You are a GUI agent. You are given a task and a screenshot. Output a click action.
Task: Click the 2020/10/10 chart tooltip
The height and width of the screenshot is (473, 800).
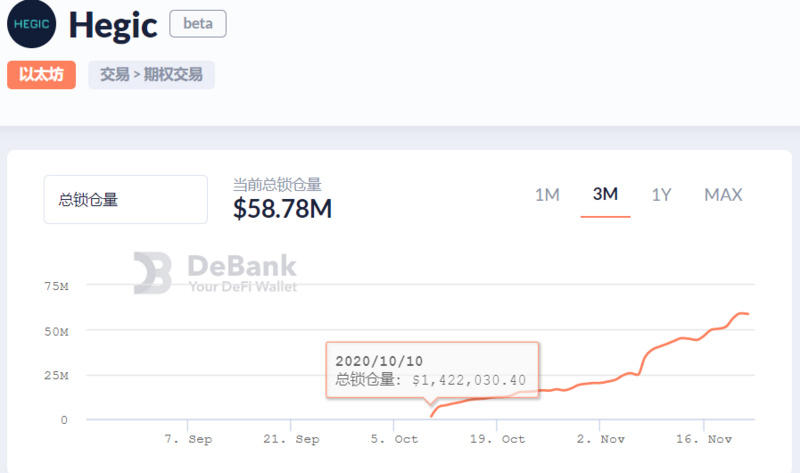[x=432, y=370]
